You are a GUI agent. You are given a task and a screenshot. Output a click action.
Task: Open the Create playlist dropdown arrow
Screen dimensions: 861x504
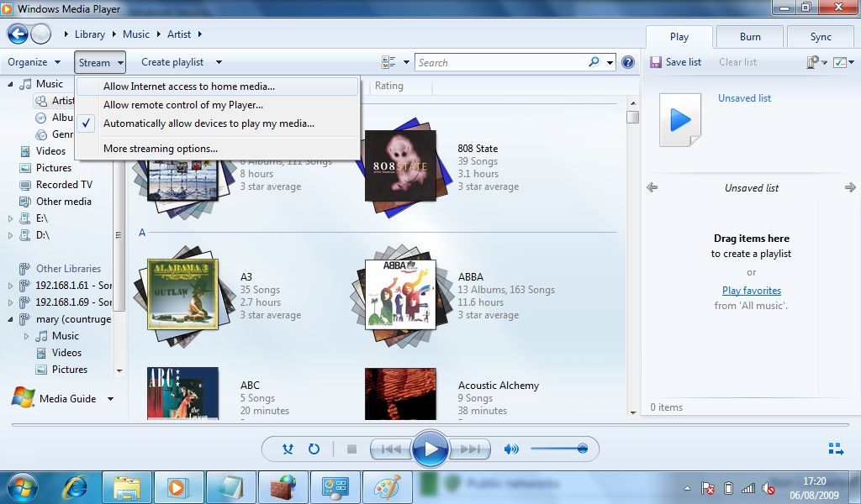(218, 61)
